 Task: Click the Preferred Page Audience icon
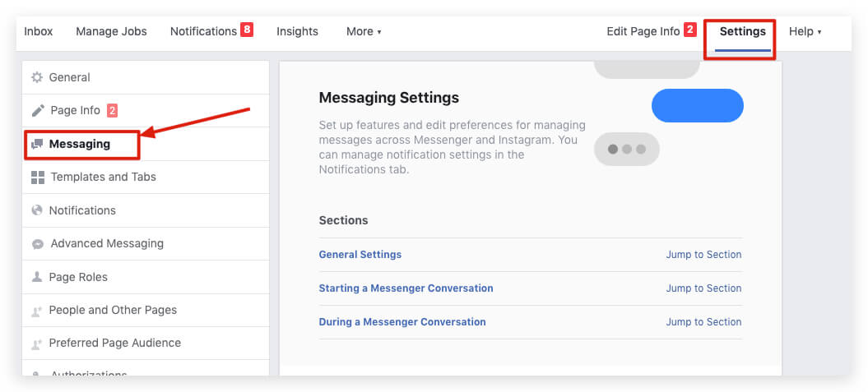click(x=37, y=344)
